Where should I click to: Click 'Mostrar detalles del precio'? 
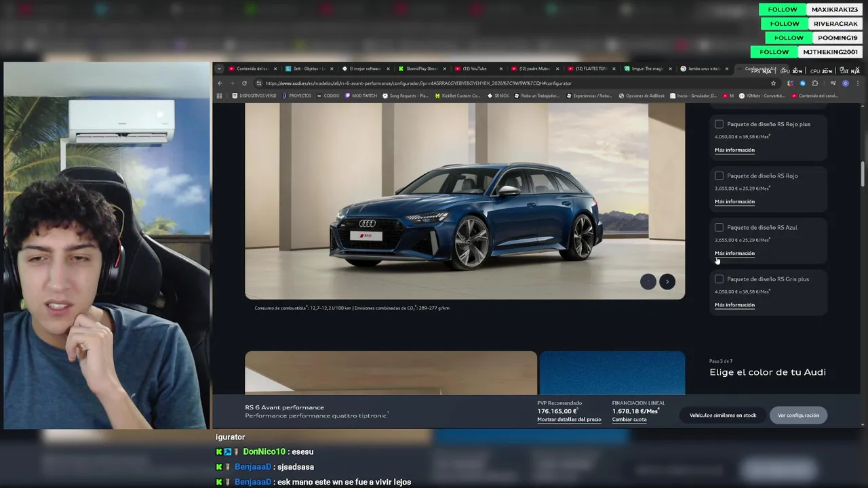pos(569,420)
